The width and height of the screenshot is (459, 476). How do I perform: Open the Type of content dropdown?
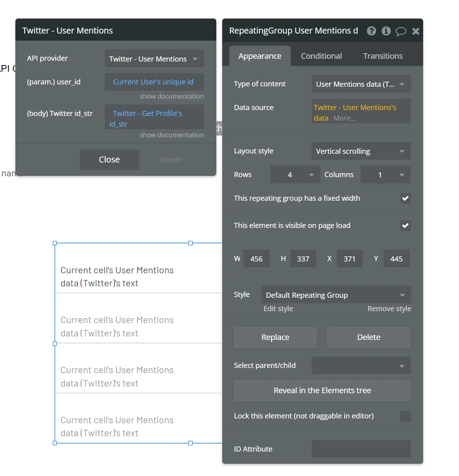[x=361, y=84]
